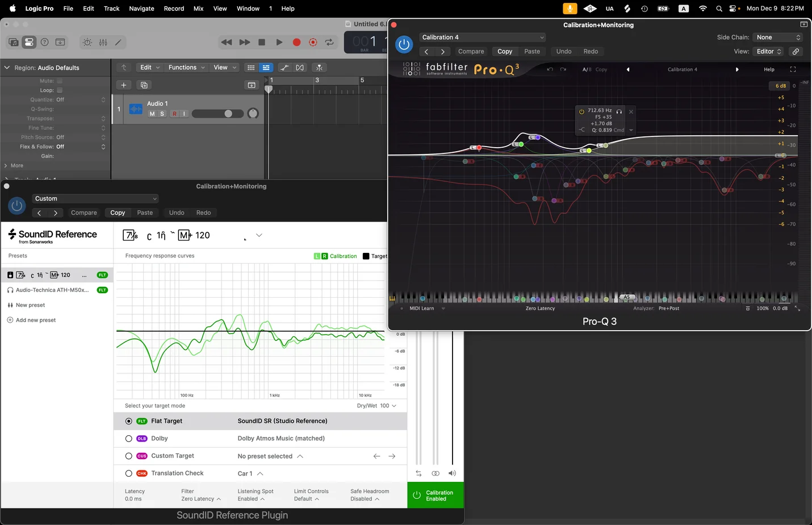Open the Custom preset dropdown in SoundID header
The image size is (812, 525).
[95, 199]
